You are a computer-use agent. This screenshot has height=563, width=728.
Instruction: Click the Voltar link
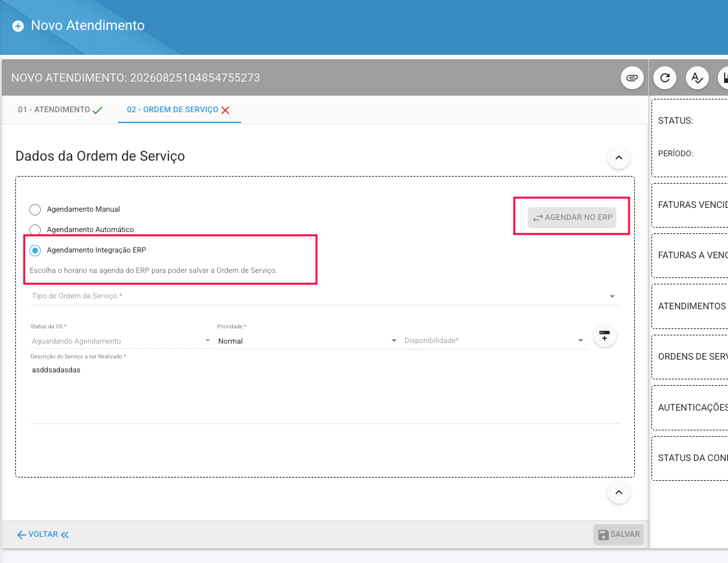pos(43,535)
